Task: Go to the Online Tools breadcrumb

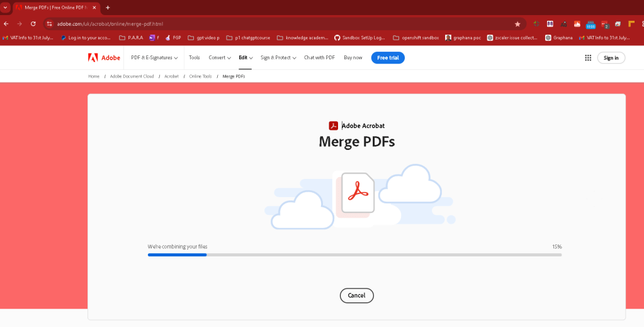Action: click(200, 76)
